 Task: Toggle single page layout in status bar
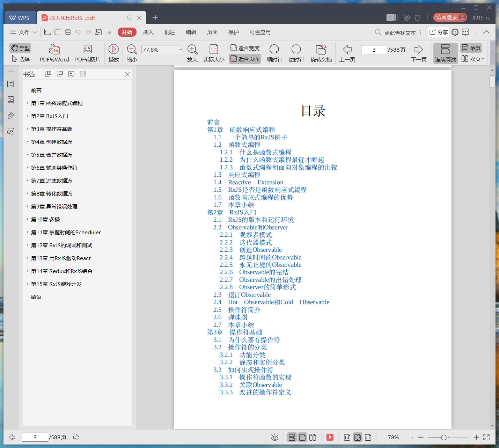[x=302, y=437]
